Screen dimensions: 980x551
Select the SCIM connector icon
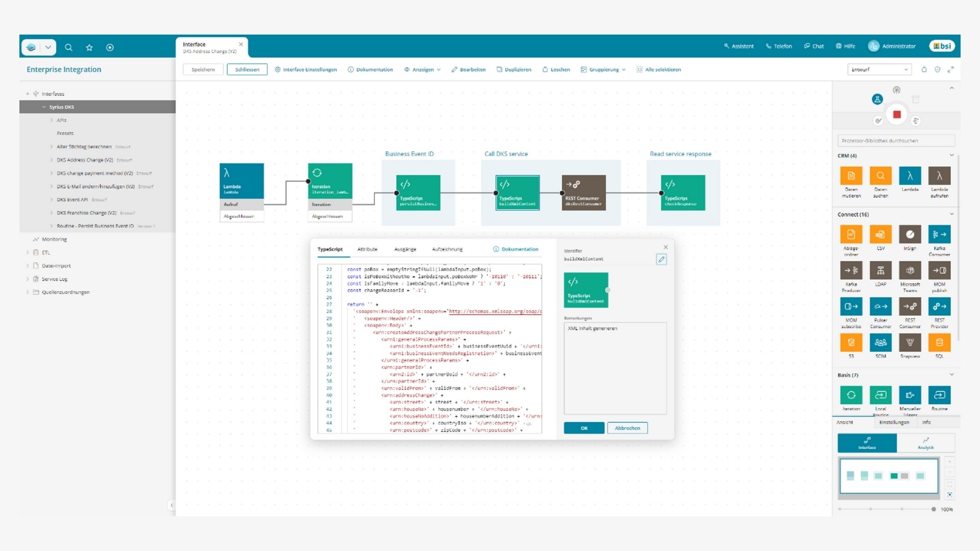pyautogui.click(x=880, y=342)
